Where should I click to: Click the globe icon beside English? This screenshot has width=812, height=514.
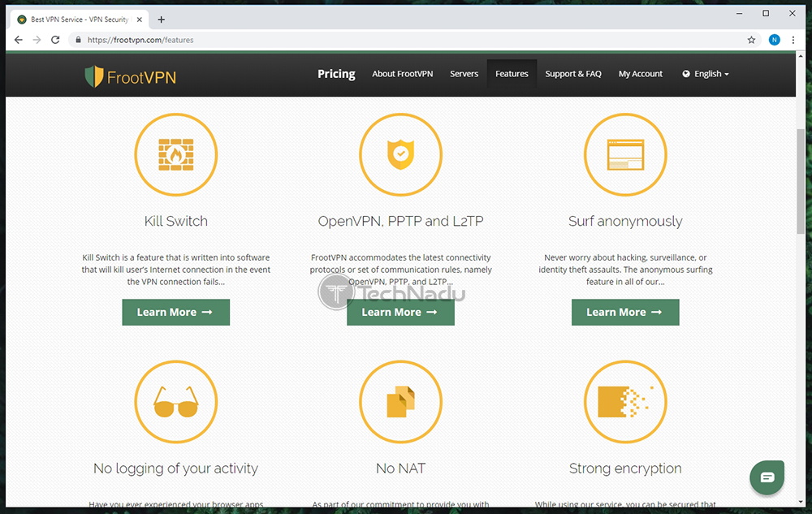coord(686,74)
